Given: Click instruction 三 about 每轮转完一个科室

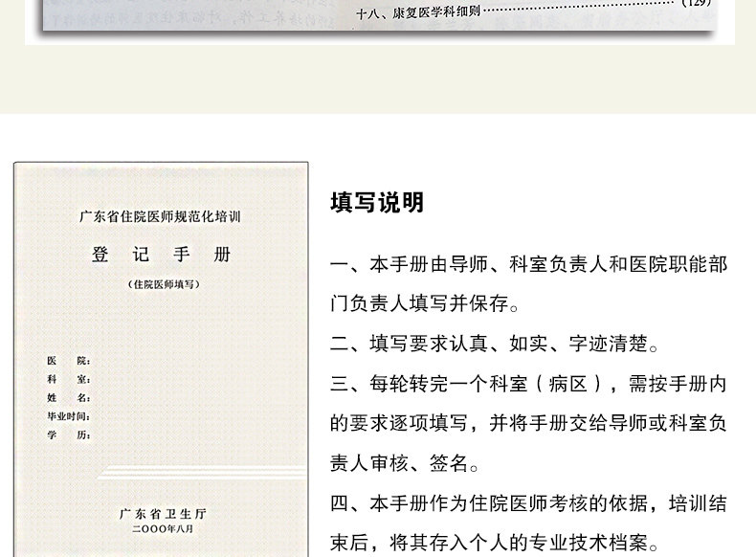Looking at the screenshot, I should 529,423.
